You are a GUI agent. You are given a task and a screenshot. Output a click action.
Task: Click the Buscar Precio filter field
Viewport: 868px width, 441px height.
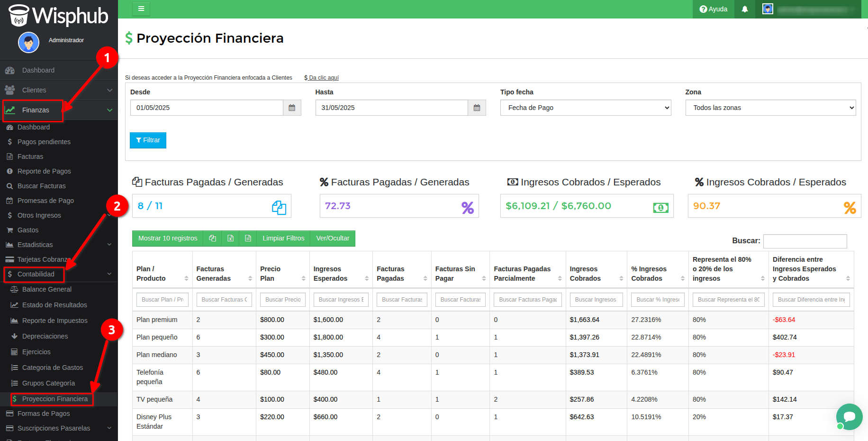[283, 300]
